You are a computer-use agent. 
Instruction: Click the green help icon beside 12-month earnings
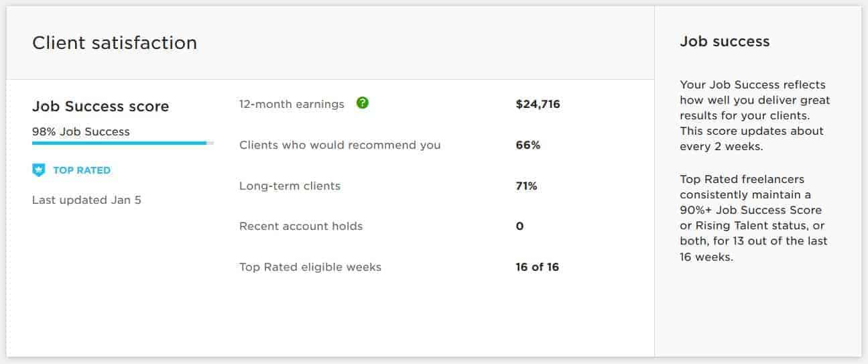(x=363, y=103)
